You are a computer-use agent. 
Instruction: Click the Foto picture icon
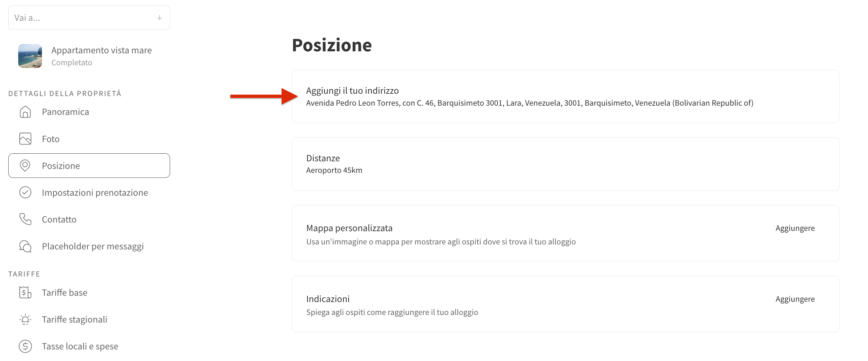click(x=25, y=139)
